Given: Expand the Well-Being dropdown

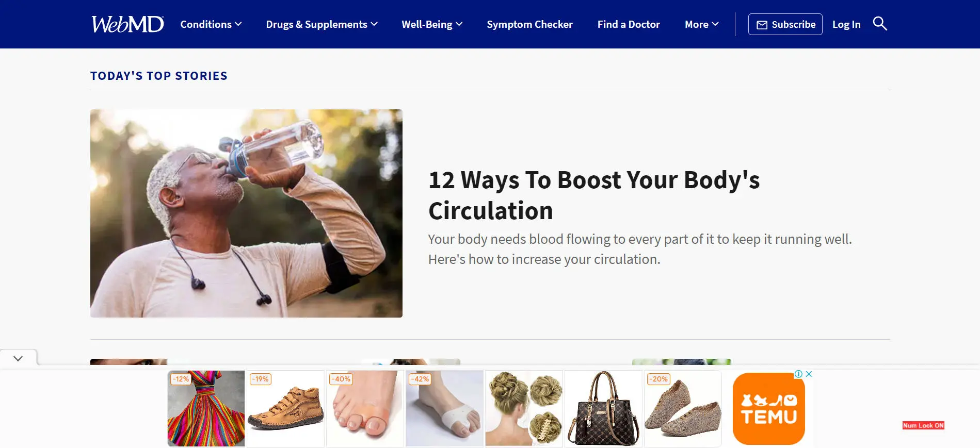Looking at the screenshot, I should point(432,24).
